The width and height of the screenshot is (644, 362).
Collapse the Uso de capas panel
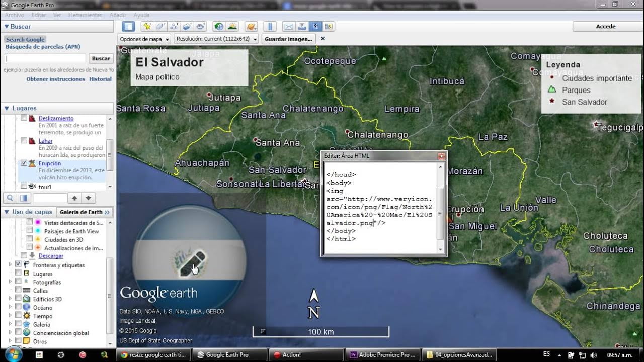(7, 212)
